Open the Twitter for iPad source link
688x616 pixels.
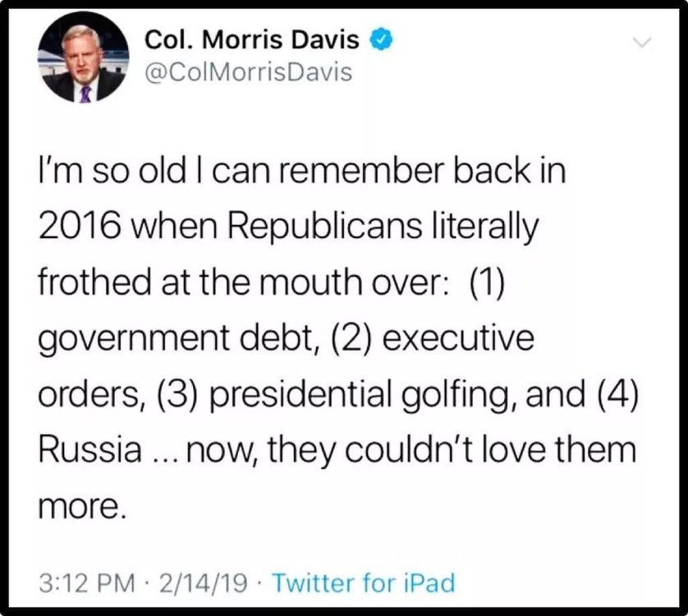[364, 583]
